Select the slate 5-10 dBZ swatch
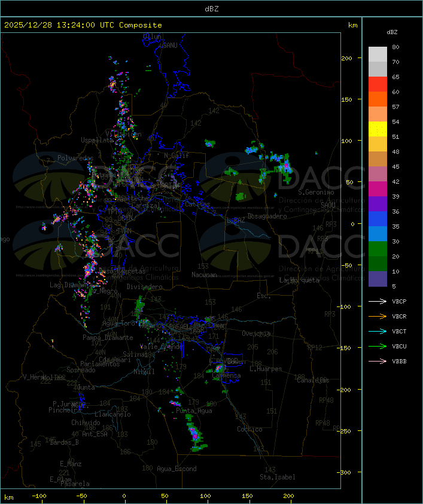 [378, 279]
